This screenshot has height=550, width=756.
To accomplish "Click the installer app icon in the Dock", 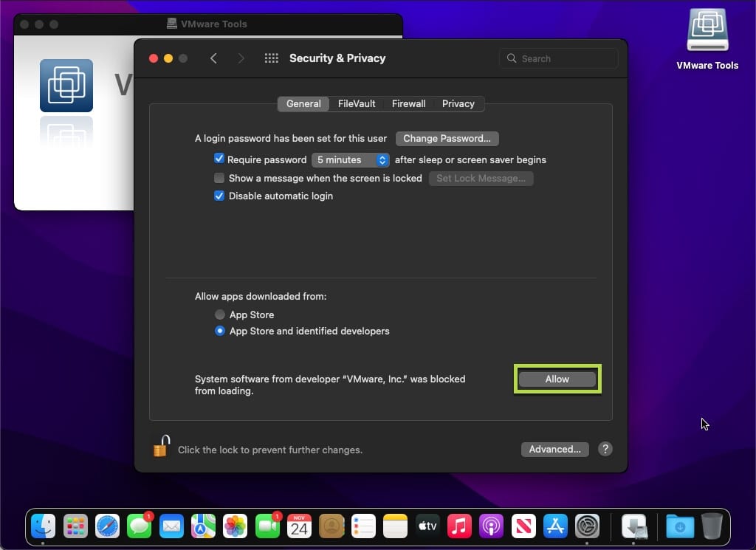I will coord(634,526).
